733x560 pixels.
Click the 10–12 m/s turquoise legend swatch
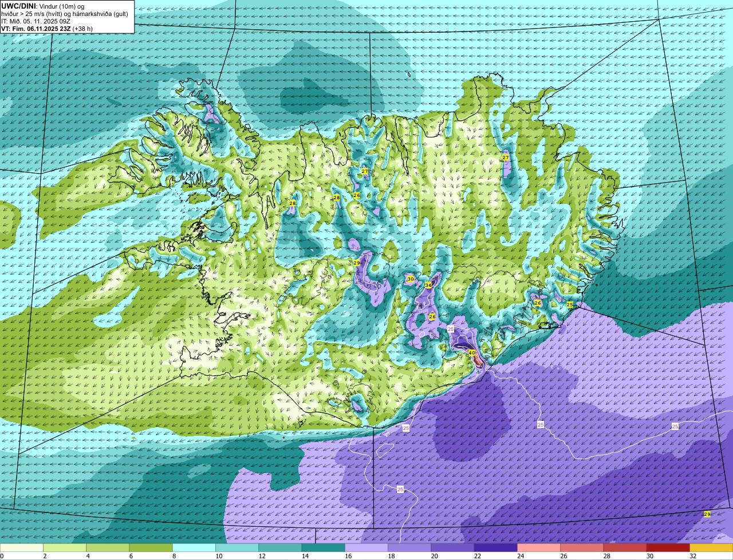click(237, 547)
